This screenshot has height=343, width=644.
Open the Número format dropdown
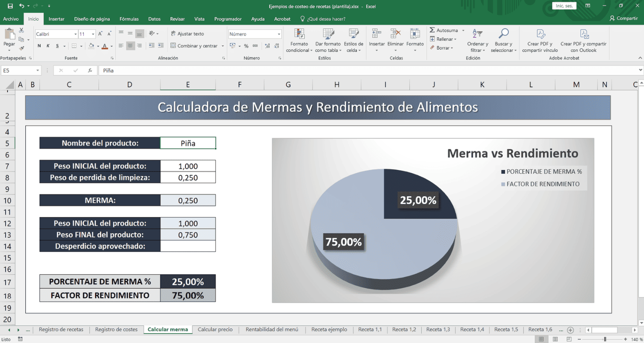(x=279, y=34)
